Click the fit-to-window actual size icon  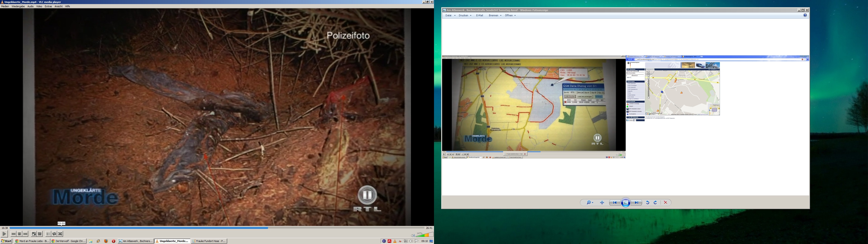(x=602, y=203)
